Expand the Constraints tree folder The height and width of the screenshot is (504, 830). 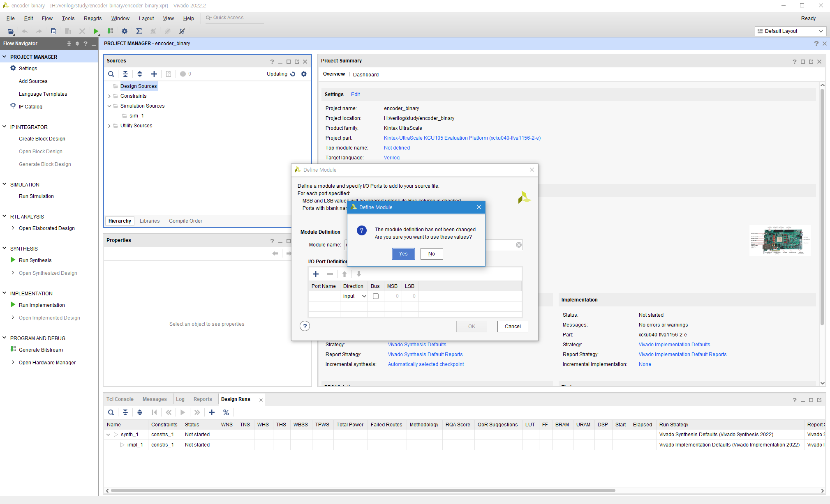click(109, 96)
